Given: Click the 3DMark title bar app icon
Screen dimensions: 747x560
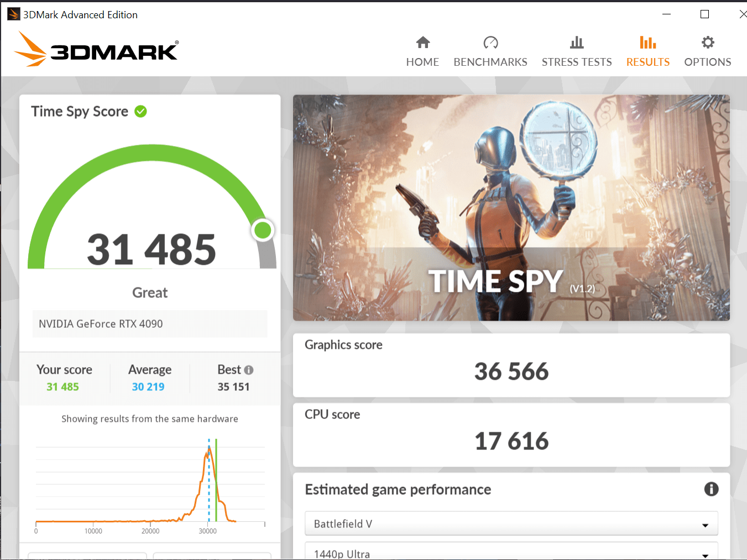Looking at the screenshot, I should (x=14, y=14).
